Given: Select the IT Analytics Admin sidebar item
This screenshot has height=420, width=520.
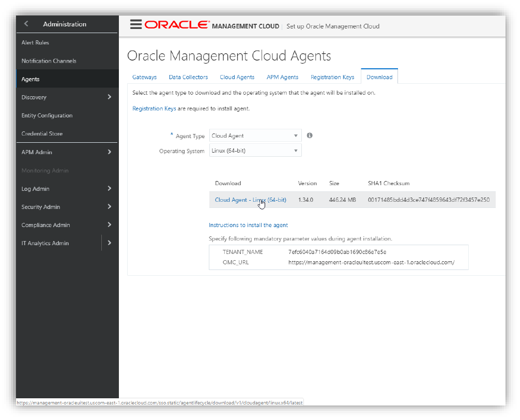Looking at the screenshot, I should coord(45,243).
